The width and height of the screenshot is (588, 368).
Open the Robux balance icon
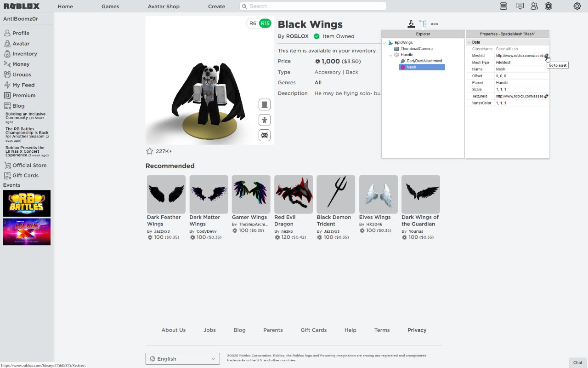548,6
